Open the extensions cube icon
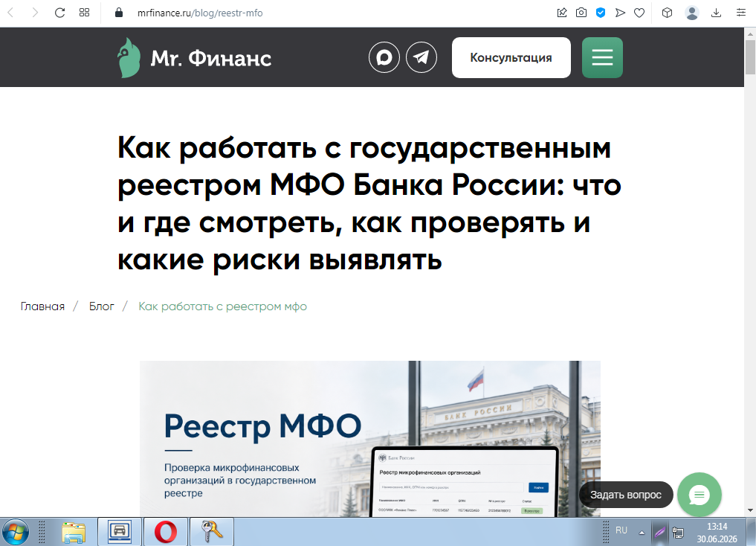 pyautogui.click(x=668, y=13)
